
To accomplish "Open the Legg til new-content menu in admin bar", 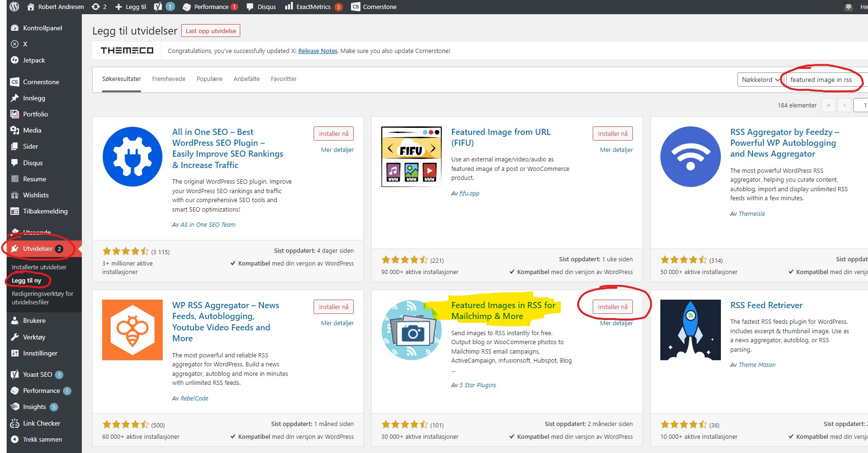I will (131, 7).
